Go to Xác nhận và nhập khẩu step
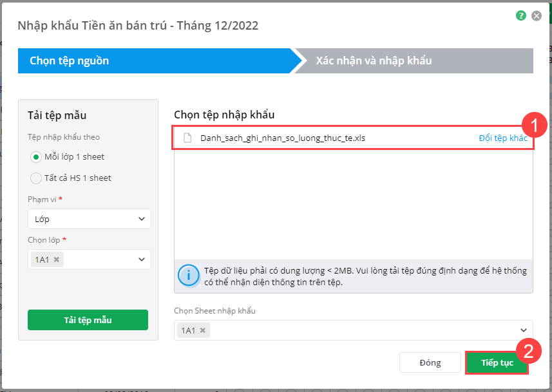Image resolution: width=552 pixels, height=392 pixels. [374, 61]
